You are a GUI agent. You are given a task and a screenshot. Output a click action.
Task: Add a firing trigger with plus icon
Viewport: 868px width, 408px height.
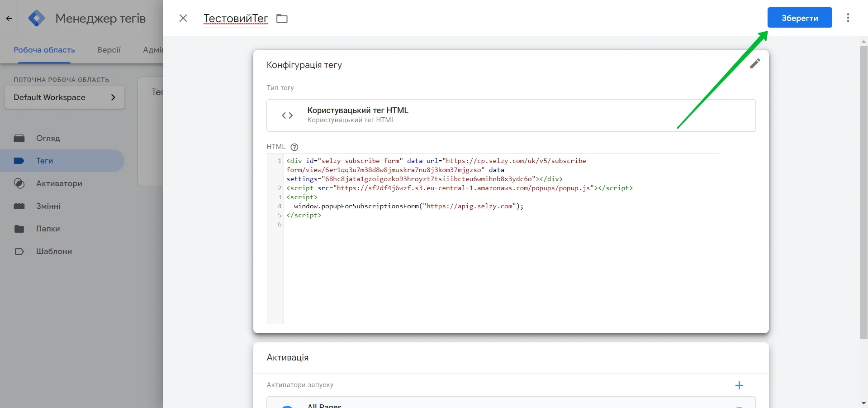click(739, 385)
